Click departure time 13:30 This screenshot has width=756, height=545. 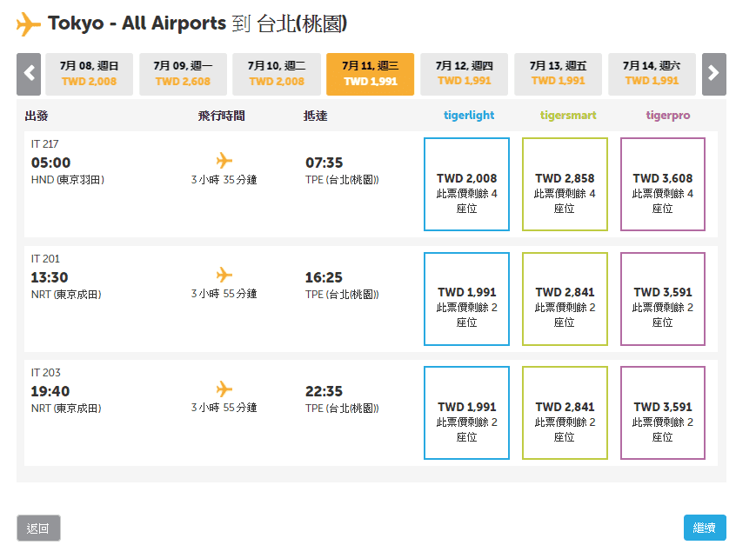(x=50, y=277)
